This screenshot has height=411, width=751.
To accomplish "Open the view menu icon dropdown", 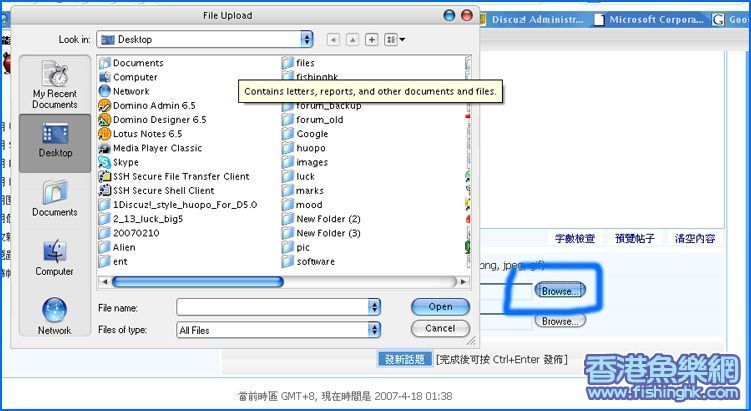I will 395,40.
